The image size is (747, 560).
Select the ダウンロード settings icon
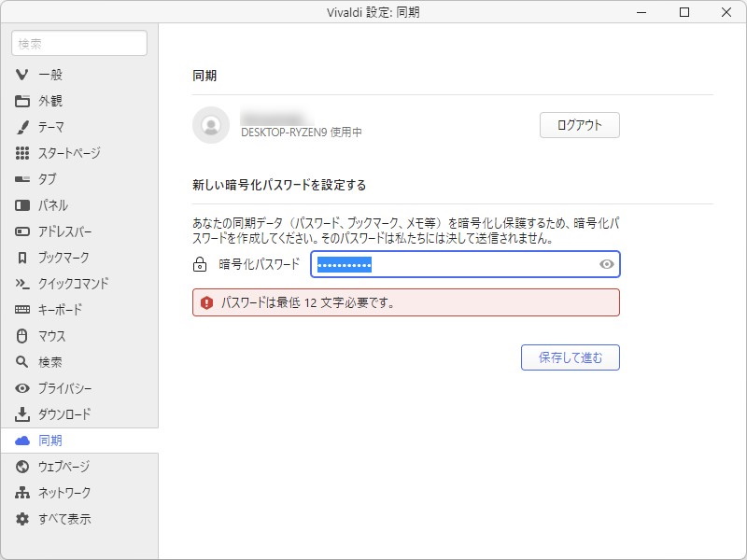[x=21, y=414]
